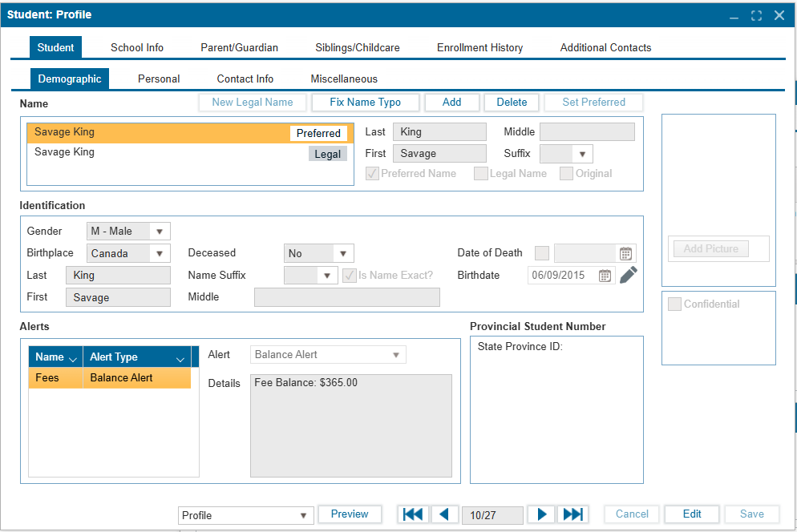The height and width of the screenshot is (532, 797).
Task: Open the Contact Info sub-tab
Action: pos(245,79)
